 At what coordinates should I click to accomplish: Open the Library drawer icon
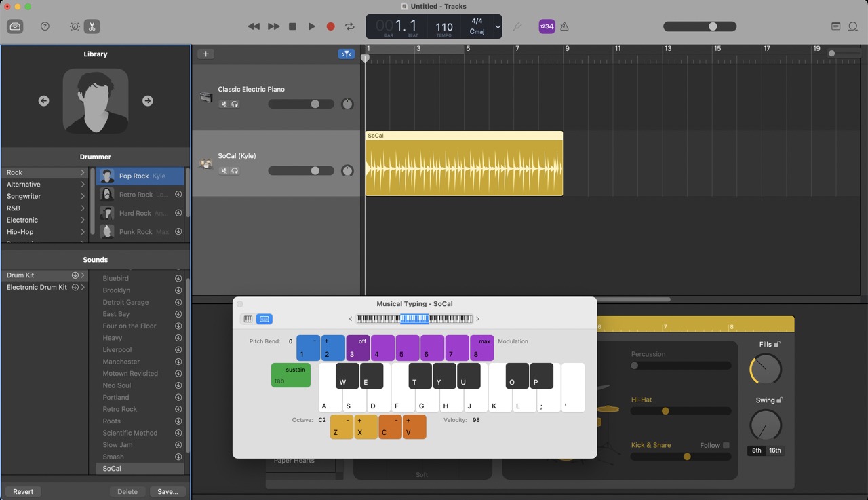pos(15,26)
